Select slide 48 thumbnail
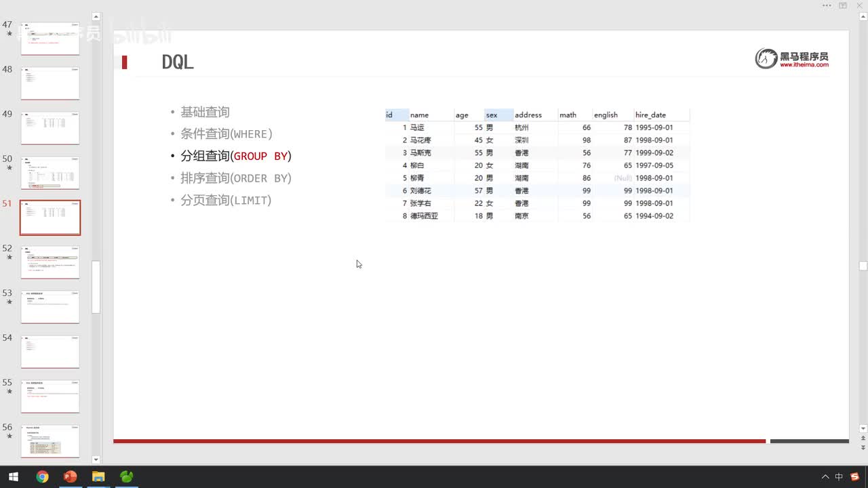868x488 pixels. point(50,83)
